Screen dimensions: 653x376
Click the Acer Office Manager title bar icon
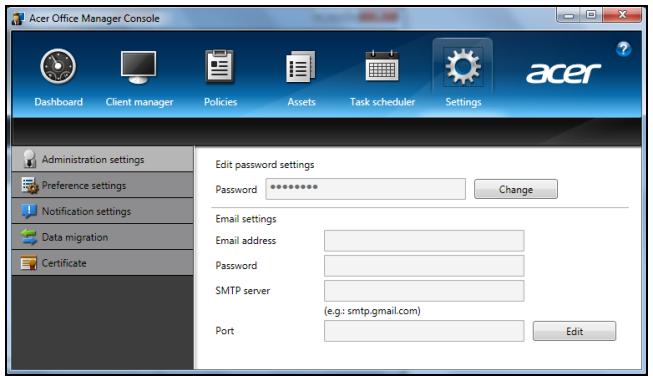[x=18, y=18]
